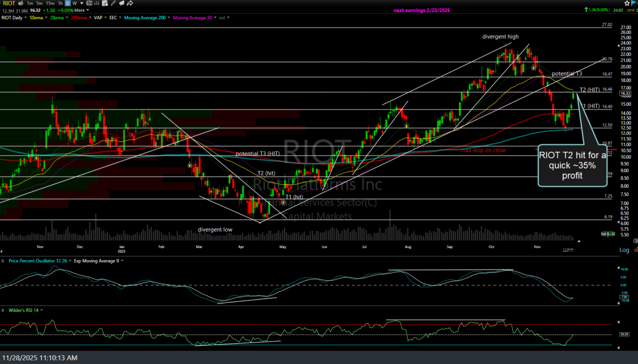Screen dimensions: 638x364
Task: Click the RIOT ticker symbol
Action: pos(7,3)
